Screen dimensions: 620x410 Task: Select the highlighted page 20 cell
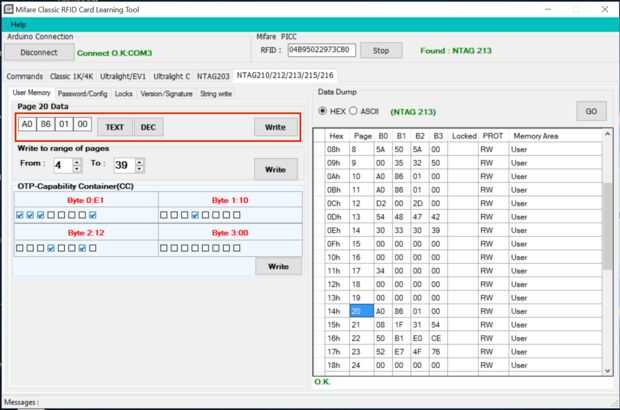(362, 311)
